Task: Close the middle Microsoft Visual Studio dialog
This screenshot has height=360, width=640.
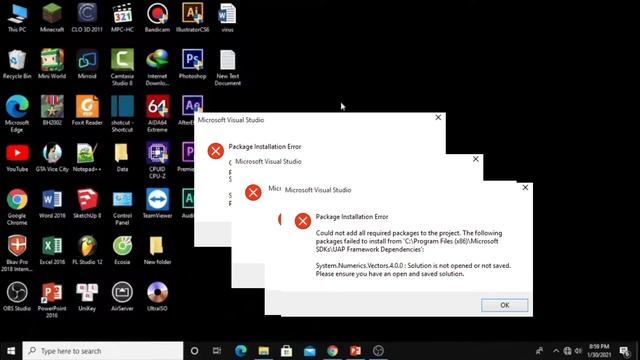Action: coord(476,159)
